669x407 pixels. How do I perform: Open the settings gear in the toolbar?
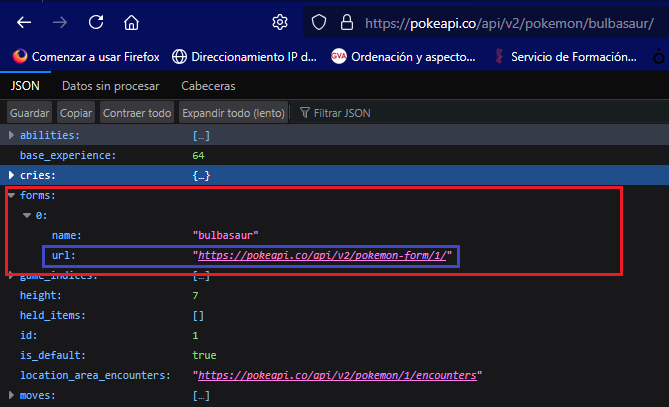coord(280,22)
